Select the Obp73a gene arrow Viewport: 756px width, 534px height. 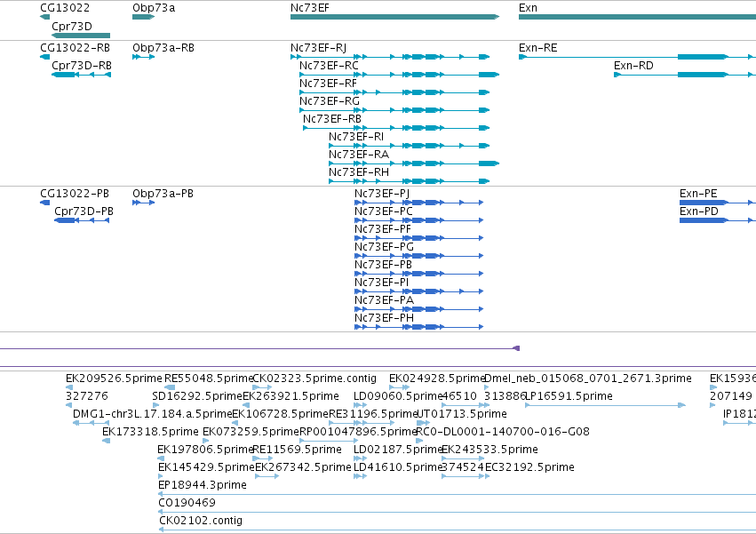[143, 17]
